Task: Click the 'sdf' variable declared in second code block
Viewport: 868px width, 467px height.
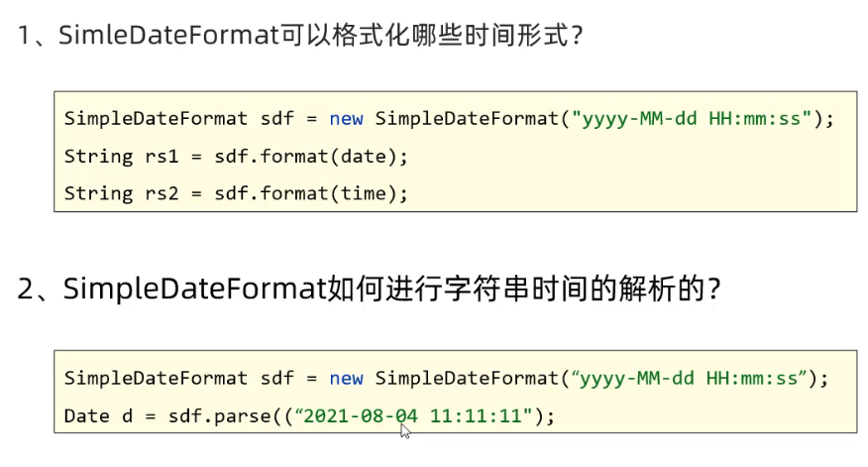Action: (x=276, y=379)
